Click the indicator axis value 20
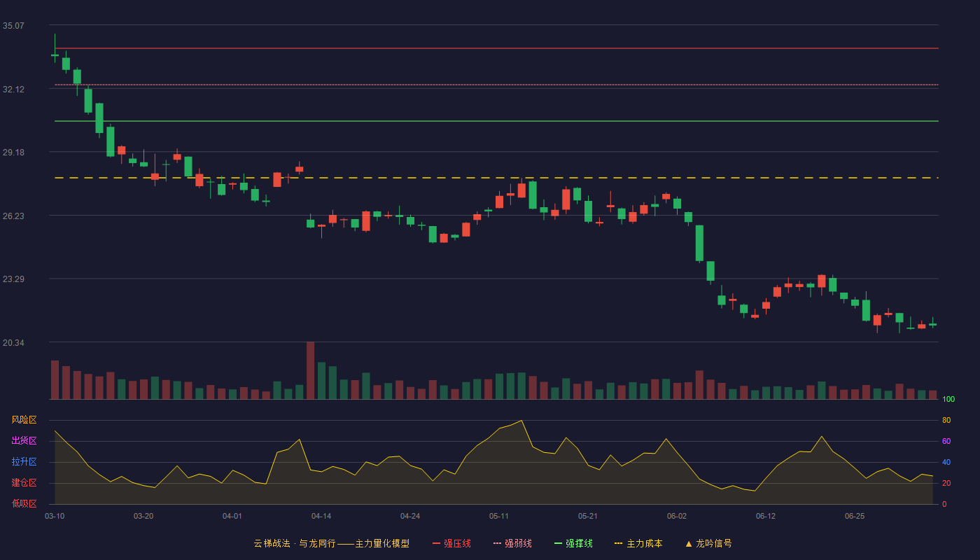This screenshot has height=560, width=980. point(946,484)
